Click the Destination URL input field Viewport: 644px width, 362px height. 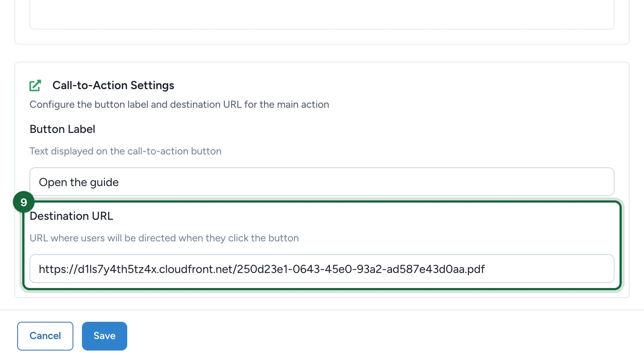point(322,269)
